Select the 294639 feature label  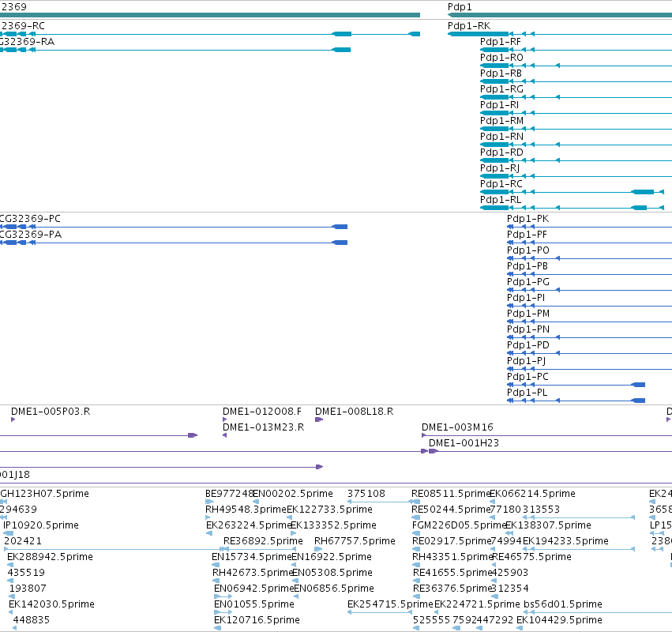point(18,510)
